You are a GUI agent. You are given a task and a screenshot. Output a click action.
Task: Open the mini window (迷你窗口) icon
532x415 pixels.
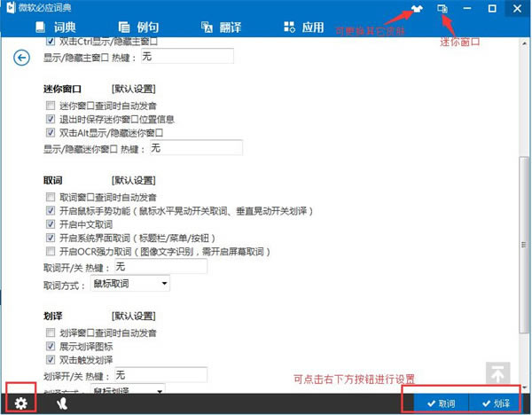coord(442,9)
